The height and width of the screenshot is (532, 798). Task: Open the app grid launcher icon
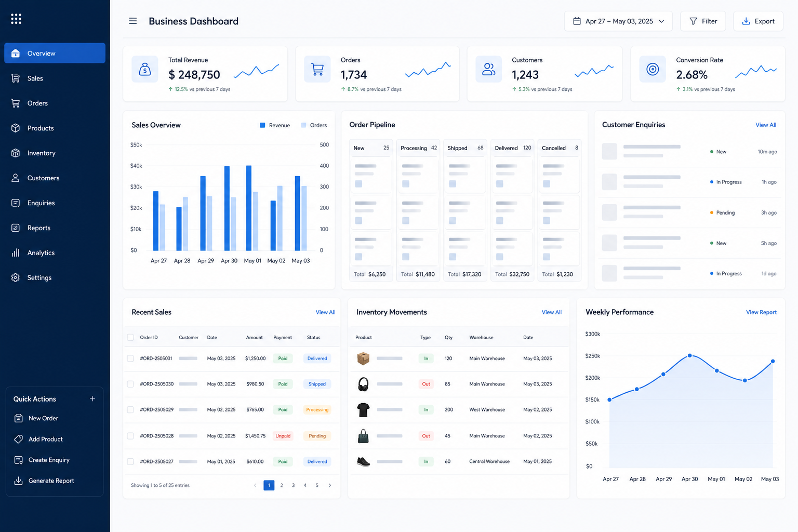point(16,19)
